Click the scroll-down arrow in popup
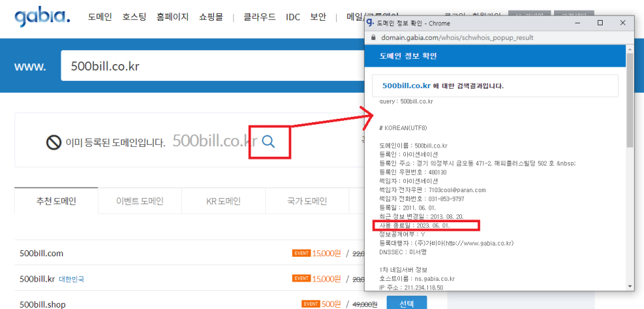Image resolution: width=644 pixels, height=309 pixels. (629, 286)
